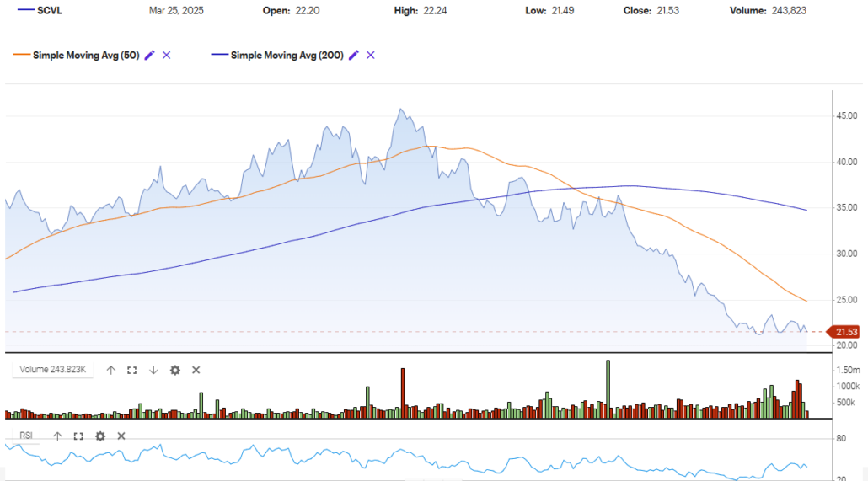Click the 21.53 current price tag
This screenshot has width=868, height=481.
[x=844, y=332]
